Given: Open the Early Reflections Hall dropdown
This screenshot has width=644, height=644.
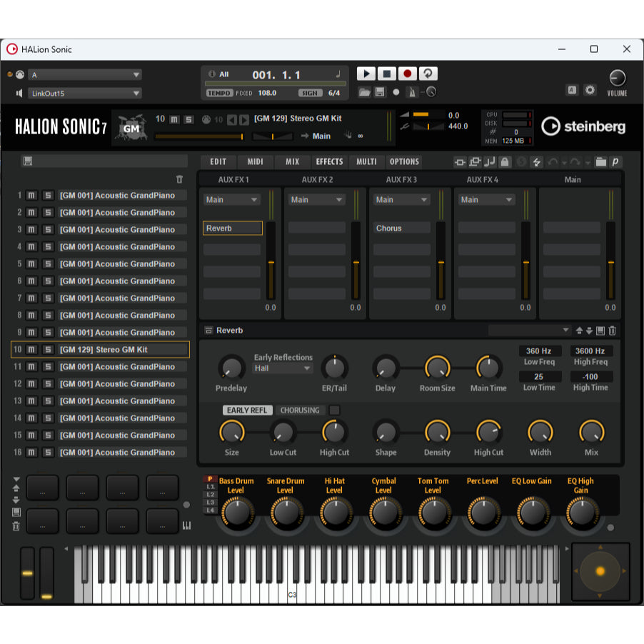Looking at the screenshot, I should coord(283,368).
